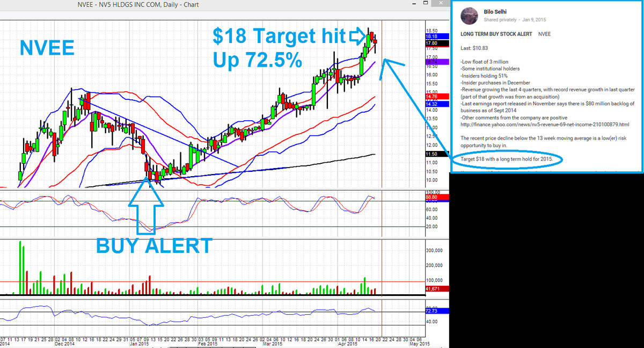Click the 'Feb 2015' date axis label
The image size is (644, 348).
pyautogui.click(x=208, y=344)
